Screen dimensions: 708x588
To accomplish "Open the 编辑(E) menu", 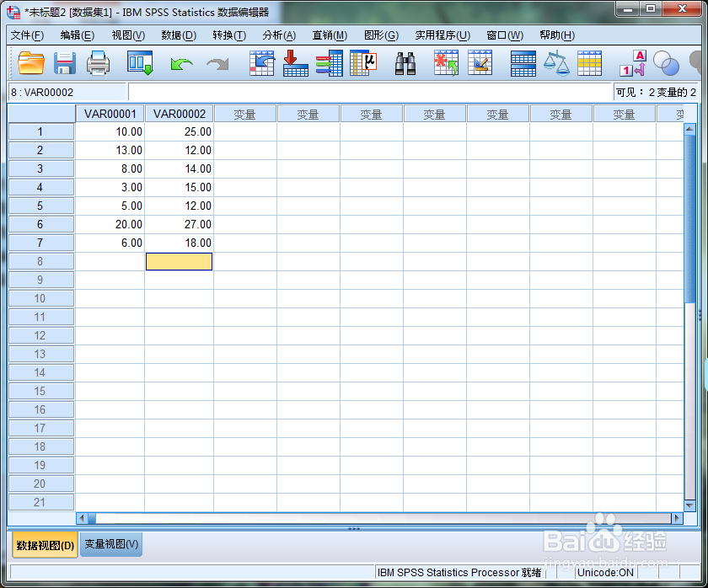I will click(x=78, y=35).
